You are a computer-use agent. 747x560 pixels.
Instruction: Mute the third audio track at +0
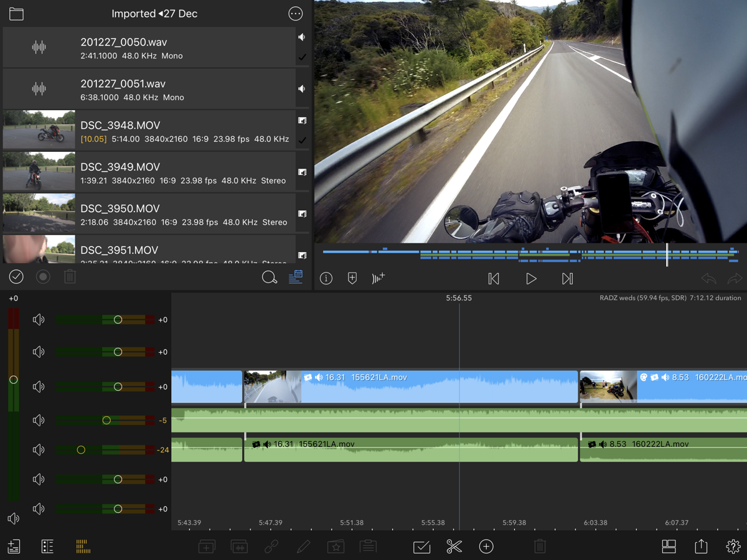(x=39, y=387)
